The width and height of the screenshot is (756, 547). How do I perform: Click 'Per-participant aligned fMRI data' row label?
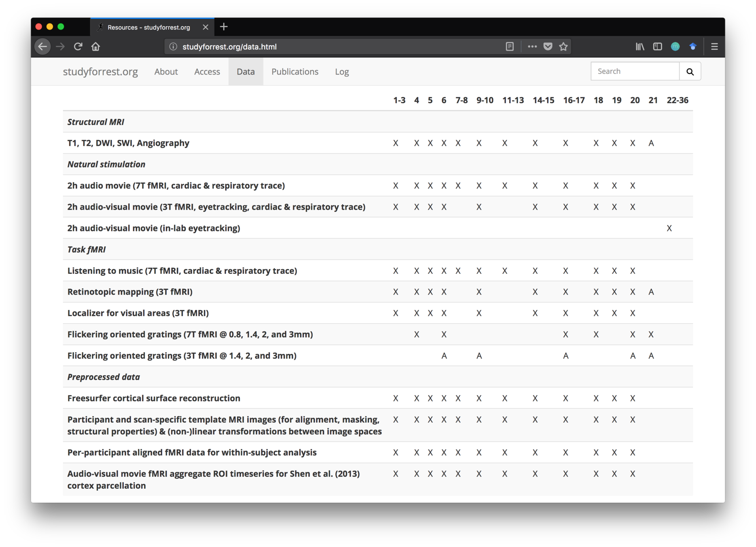point(192,453)
